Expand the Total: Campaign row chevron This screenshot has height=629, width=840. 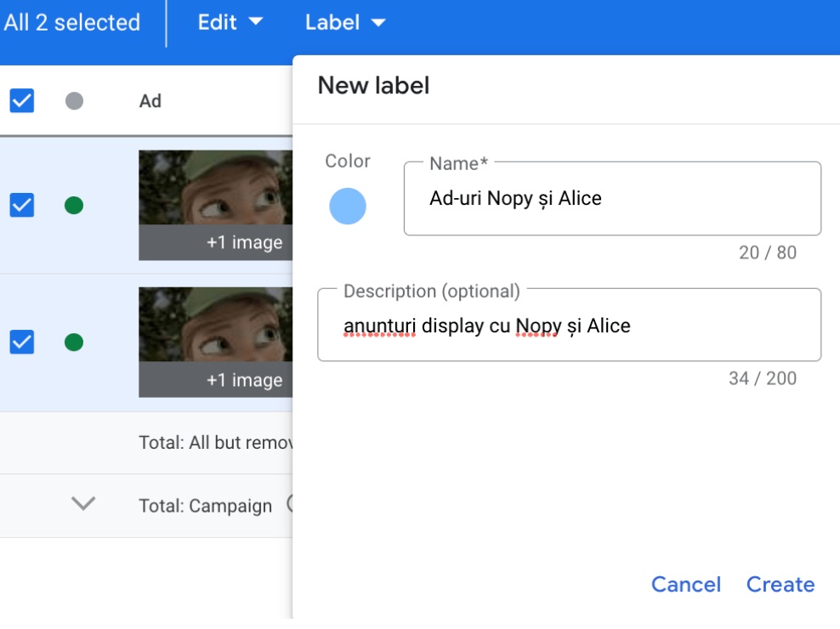tap(82, 504)
